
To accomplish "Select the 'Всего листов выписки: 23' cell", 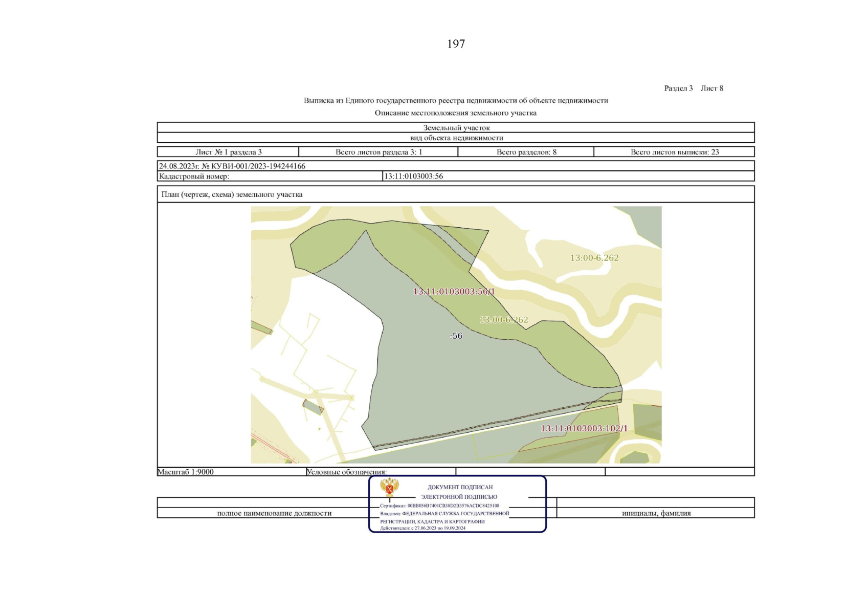I will (674, 152).
